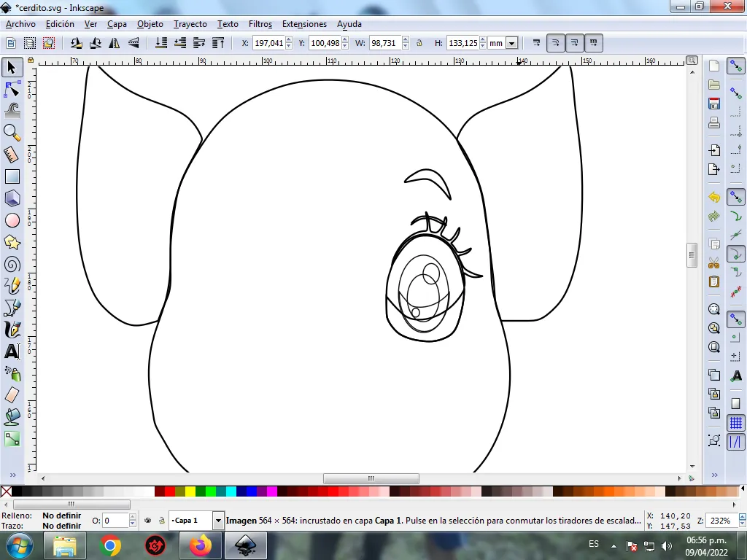Open the Trayecto menu
The height and width of the screenshot is (560, 747).
pos(190,24)
